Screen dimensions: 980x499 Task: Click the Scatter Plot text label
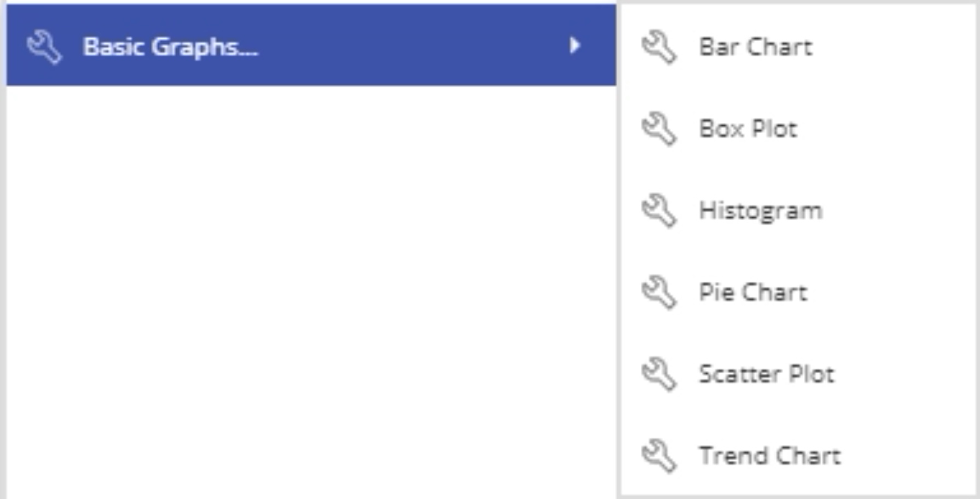[x=767, y=374]
